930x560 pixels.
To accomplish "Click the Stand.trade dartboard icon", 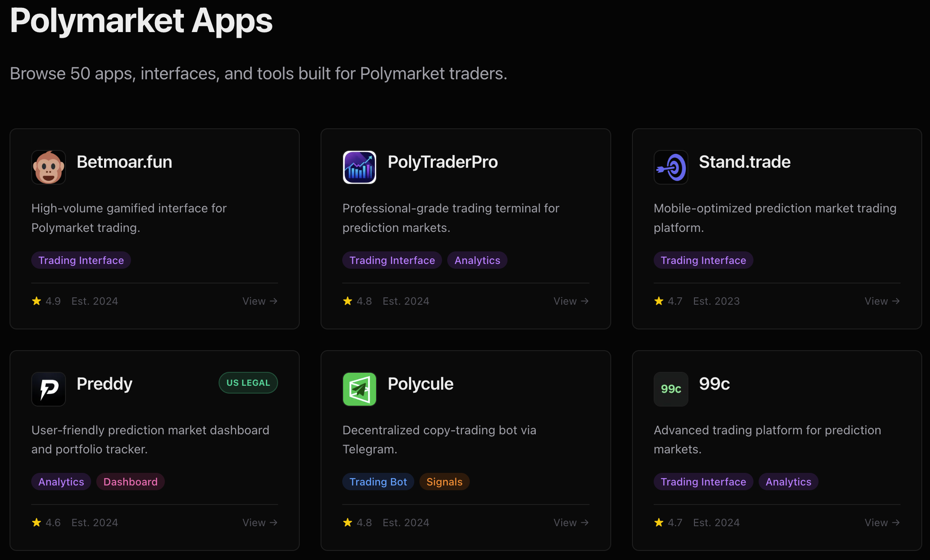I will pyautogui.click(x=671, y=167).
